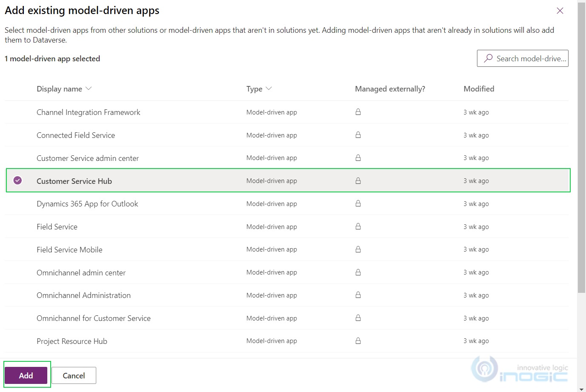This screenshot has width=586, height=392.
Task: Click lock icon for Project Resource Hub
Action: click(358, 341)
